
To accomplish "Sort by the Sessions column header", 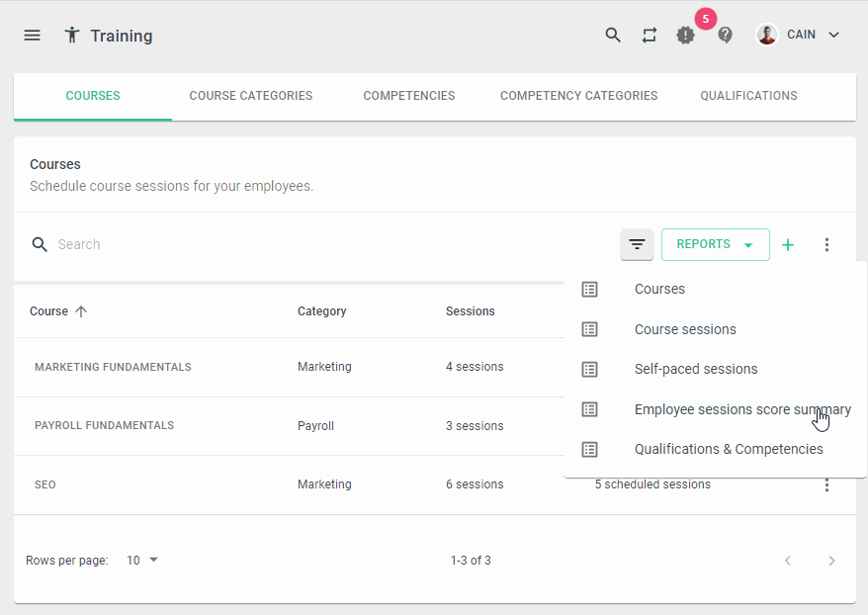I will click(x=470, y=311).
